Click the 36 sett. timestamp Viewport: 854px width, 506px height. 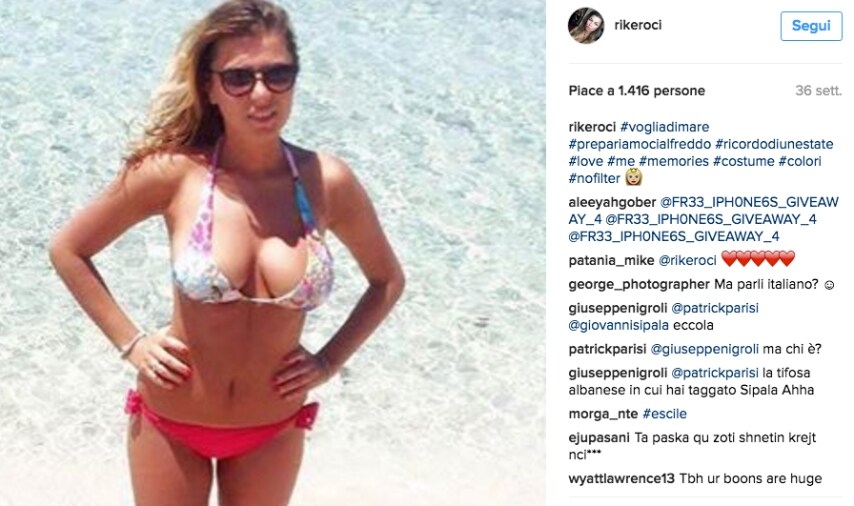pyautogui.click(x=818, y=90)
